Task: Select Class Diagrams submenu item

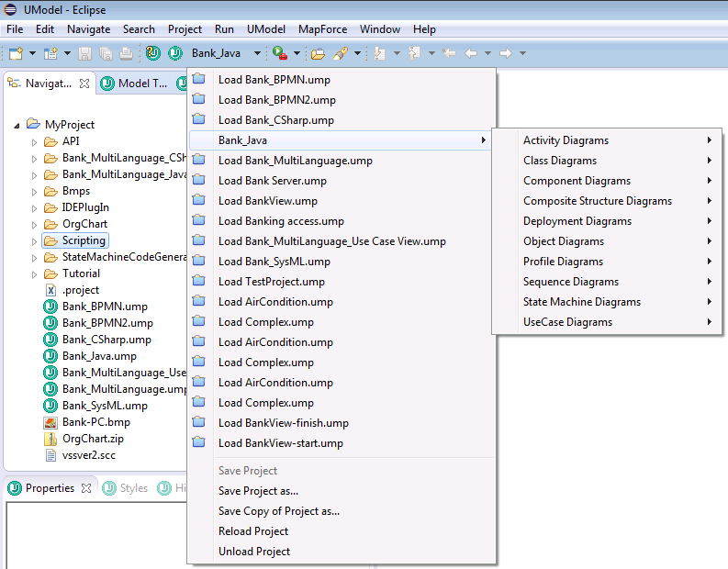Action: click(560, 161)
